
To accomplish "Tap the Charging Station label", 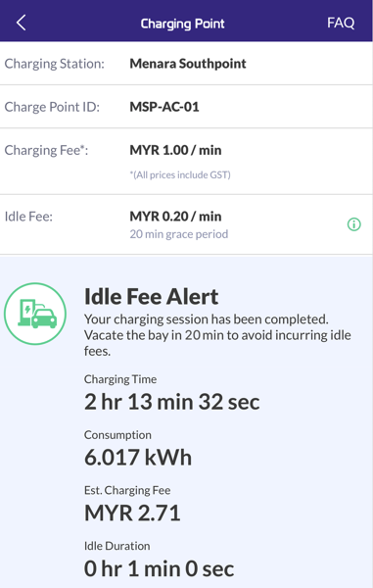I will (54, 64).
